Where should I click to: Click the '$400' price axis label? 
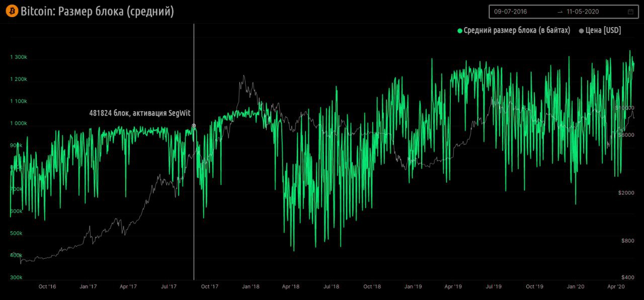pyautogui.click(x=628, y=277)
